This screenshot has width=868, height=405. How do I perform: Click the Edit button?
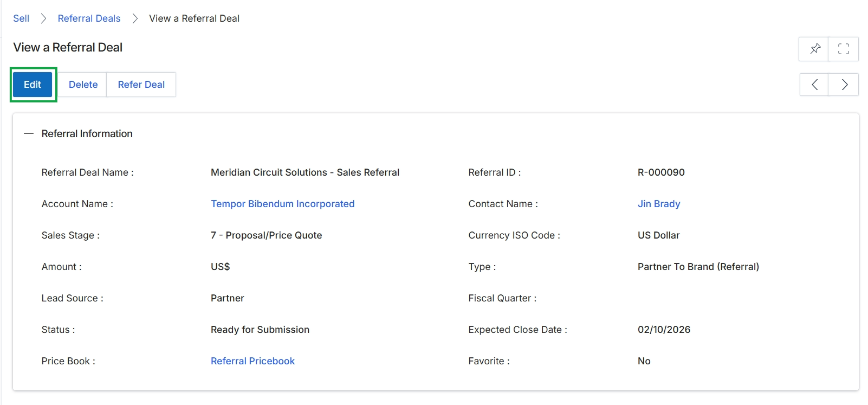click(x=33, y=85)
